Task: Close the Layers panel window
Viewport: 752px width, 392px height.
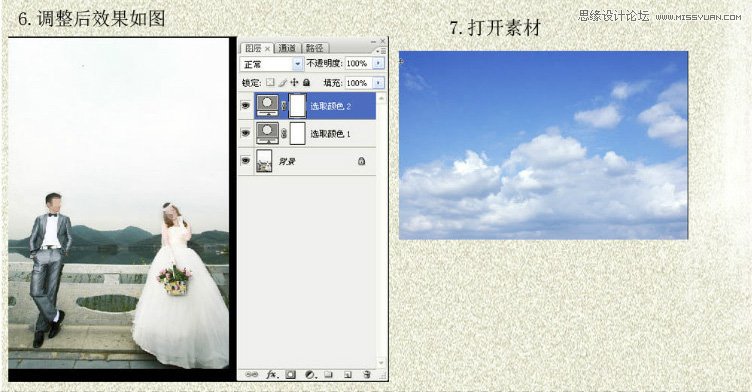Action: [x=383, y=41]
